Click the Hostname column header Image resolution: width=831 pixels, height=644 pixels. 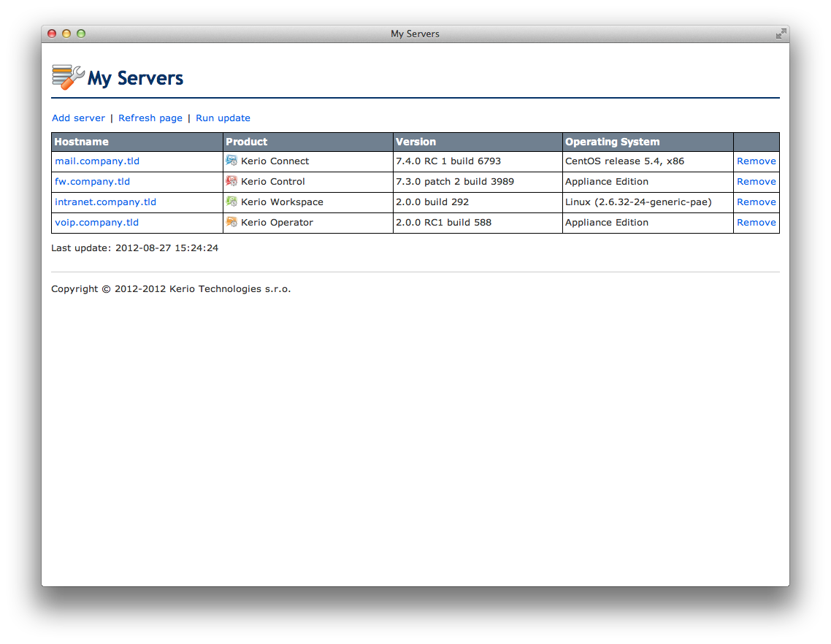[x=137, y=142]
